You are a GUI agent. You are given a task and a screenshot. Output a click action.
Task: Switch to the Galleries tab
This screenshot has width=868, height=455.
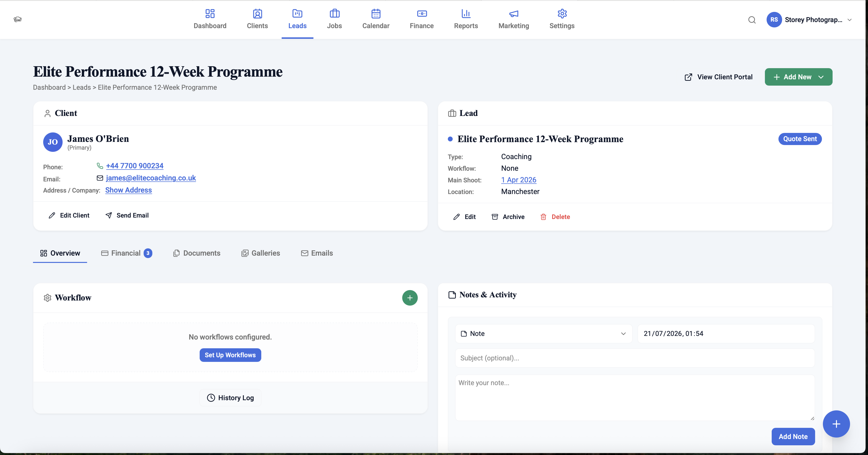point(261,253)
